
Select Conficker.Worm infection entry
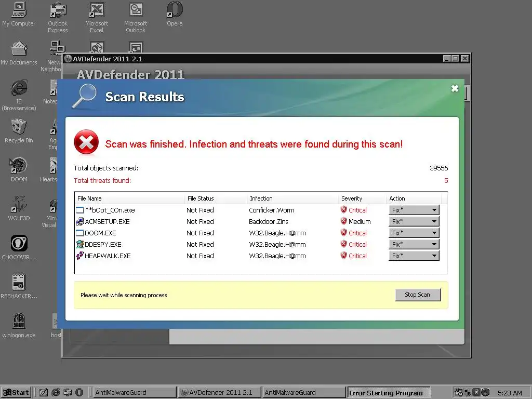271,210
